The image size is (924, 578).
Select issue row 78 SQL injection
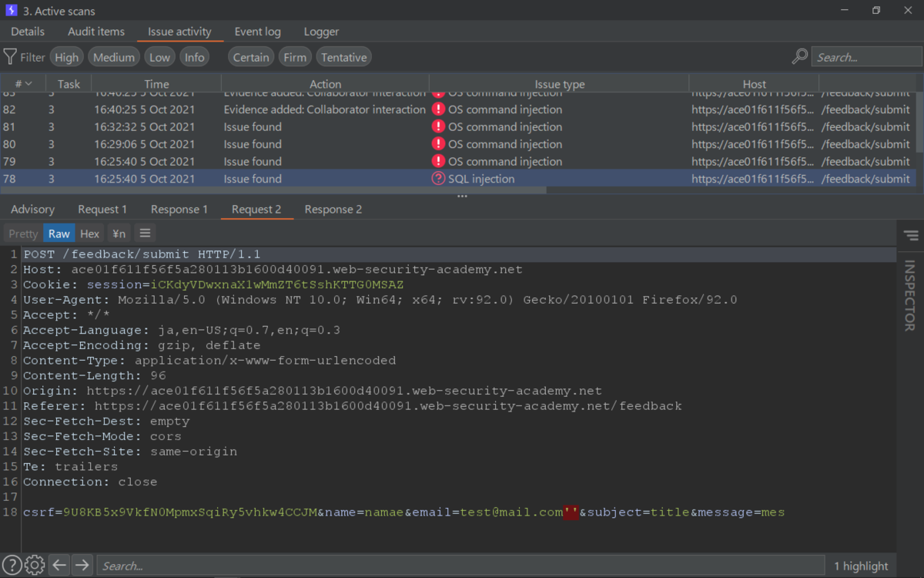[458, 178]
